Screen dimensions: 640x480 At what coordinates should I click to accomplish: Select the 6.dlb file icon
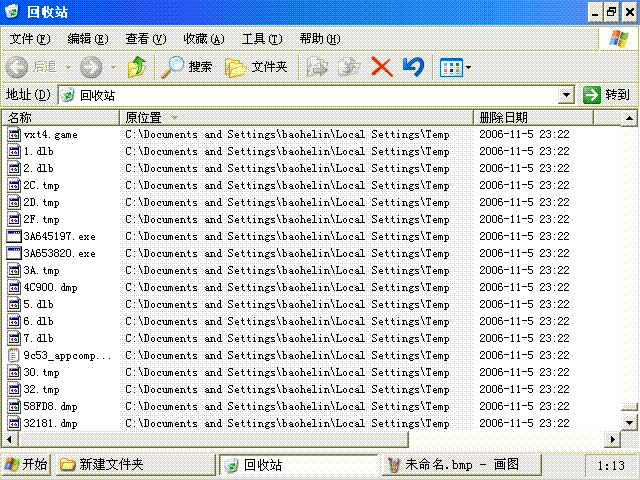pyautogui.click(x=14, y=321)
